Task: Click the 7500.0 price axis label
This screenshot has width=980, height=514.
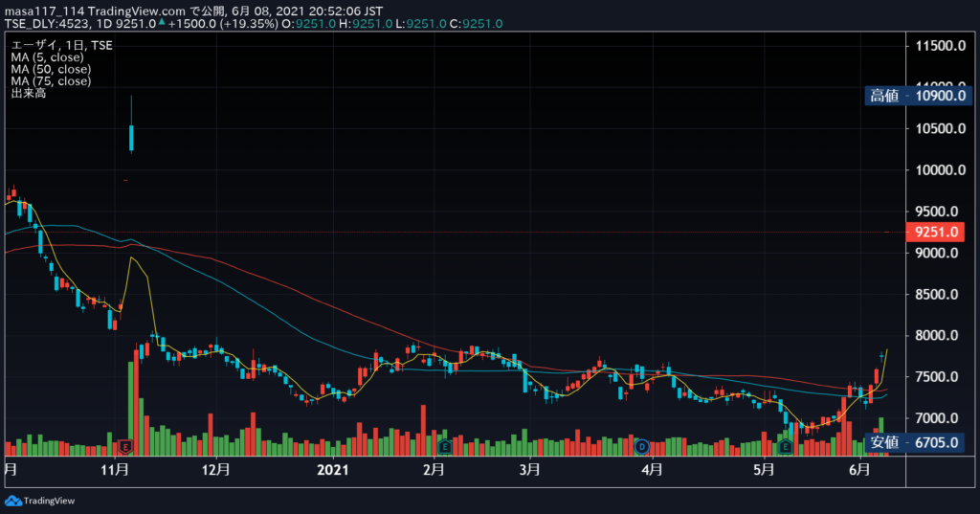Action: click(936, 376)
